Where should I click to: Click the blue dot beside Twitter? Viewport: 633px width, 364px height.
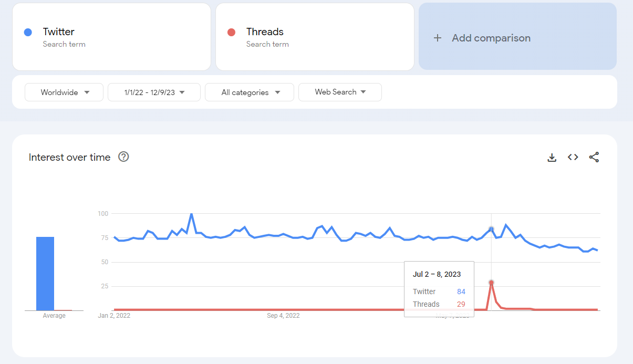(28, 32)
